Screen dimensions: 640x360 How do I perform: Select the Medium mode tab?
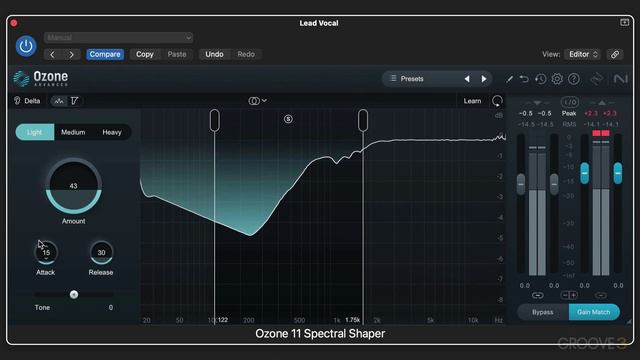[x=73, y=132]
